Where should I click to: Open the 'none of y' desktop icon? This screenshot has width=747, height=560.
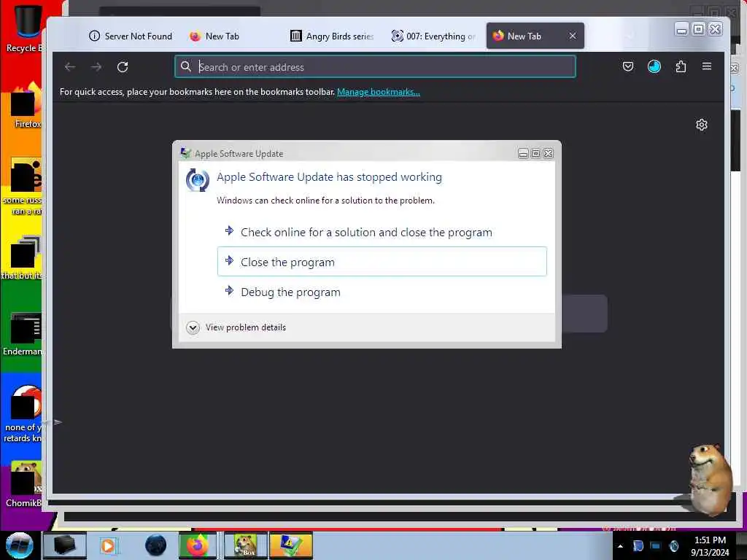(24, 413)
